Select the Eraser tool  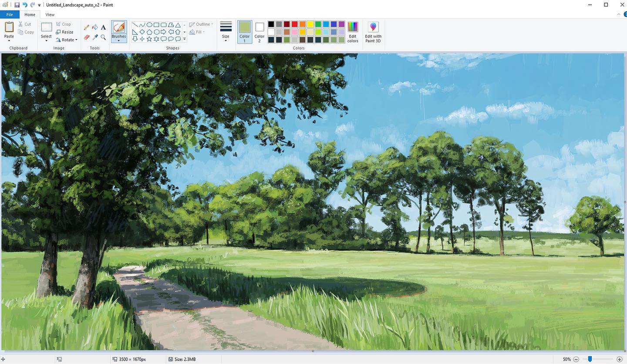point(86,37)
